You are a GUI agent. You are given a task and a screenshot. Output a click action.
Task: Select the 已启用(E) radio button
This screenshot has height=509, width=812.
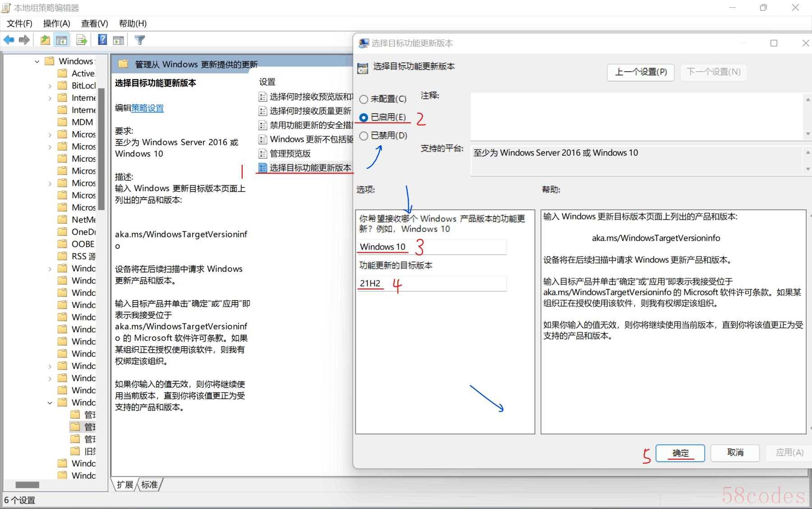(x=364, y=117)
